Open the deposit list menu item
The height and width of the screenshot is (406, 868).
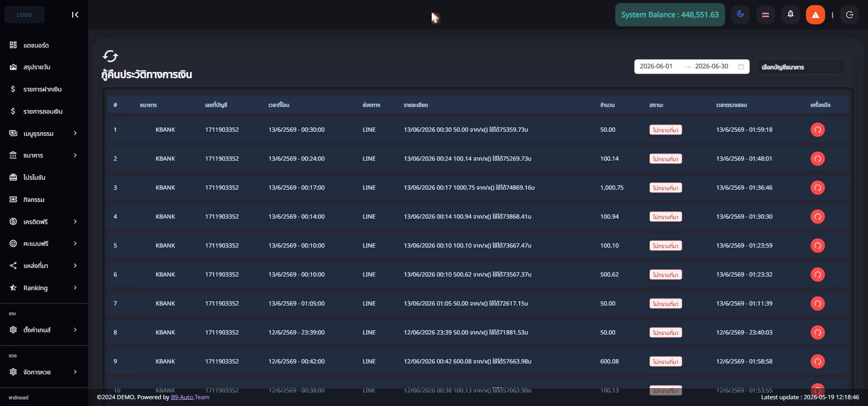click(x=44, y=89)
